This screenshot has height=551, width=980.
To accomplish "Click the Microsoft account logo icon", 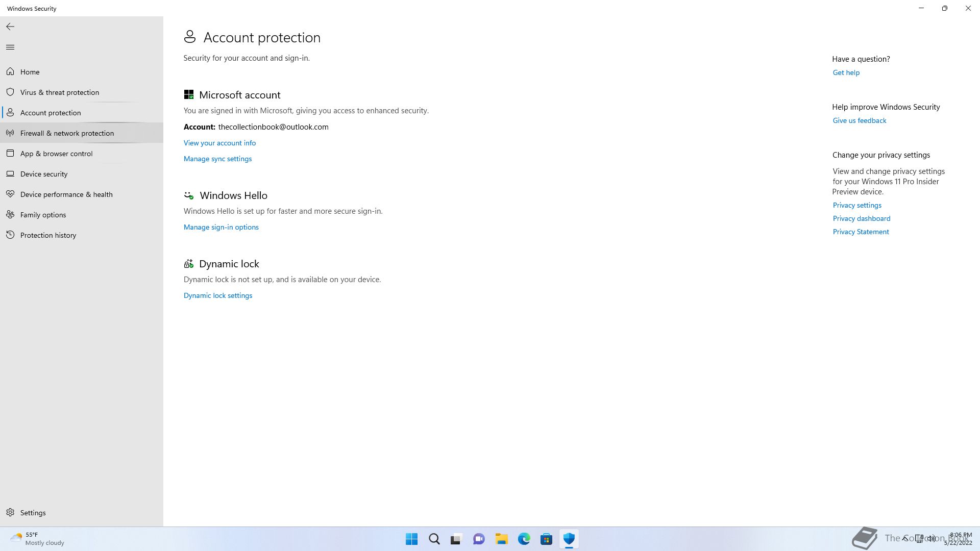I will [x=189, y=95].
